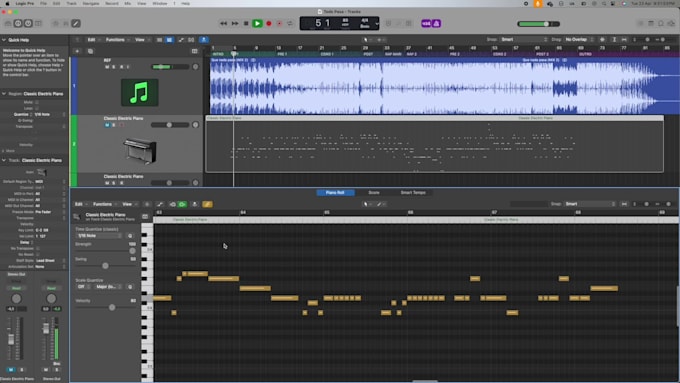680x383 pixels.
Task: Collapse the Quick Help section
Action: 4,40
